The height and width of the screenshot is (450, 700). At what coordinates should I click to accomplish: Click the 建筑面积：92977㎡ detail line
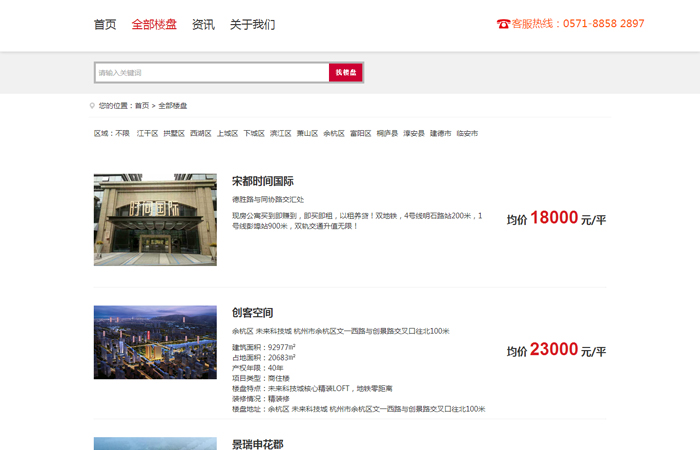[264, 347]
